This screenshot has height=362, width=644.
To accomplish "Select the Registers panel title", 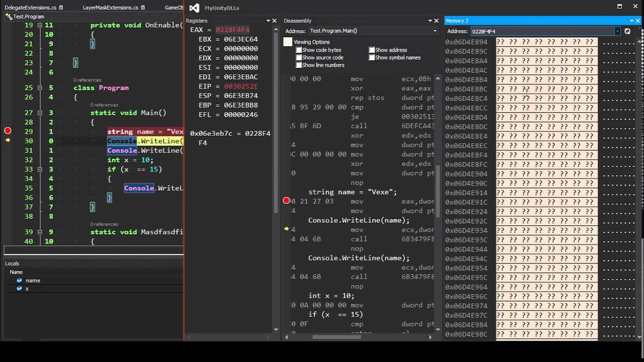I will click(197, 21).
